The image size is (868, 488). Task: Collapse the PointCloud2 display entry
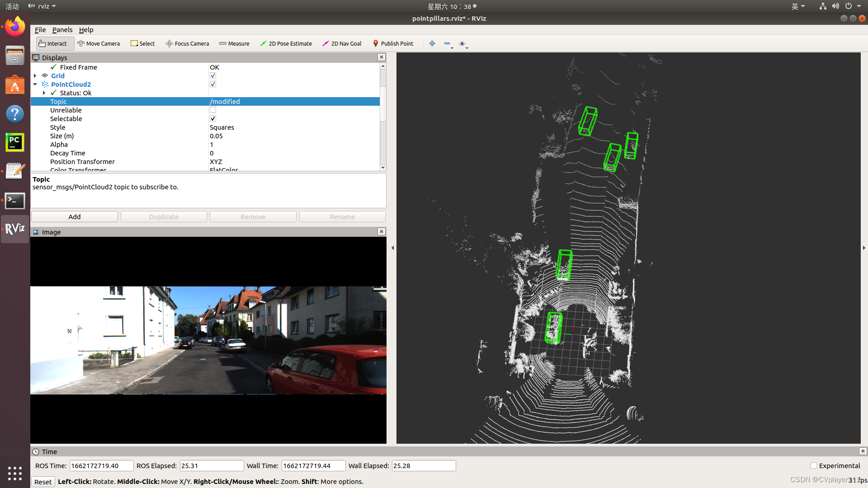coord(35,84)
